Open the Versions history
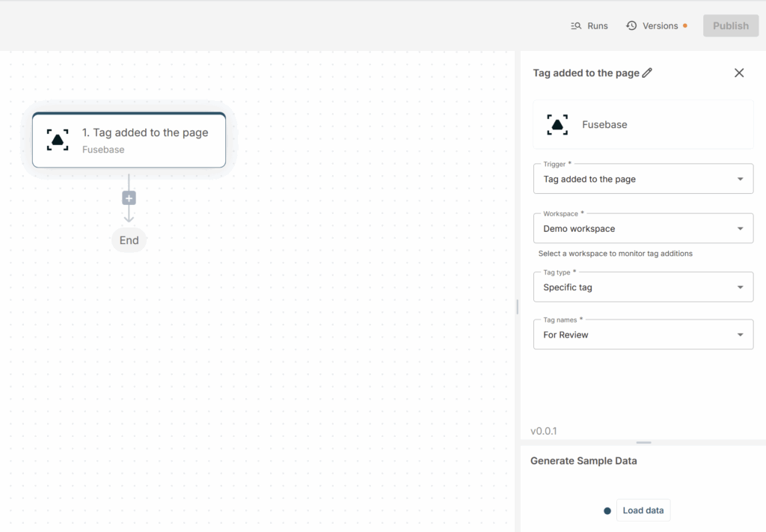The width and height of the screenshot is (766, 532). [x=652, y=25]
